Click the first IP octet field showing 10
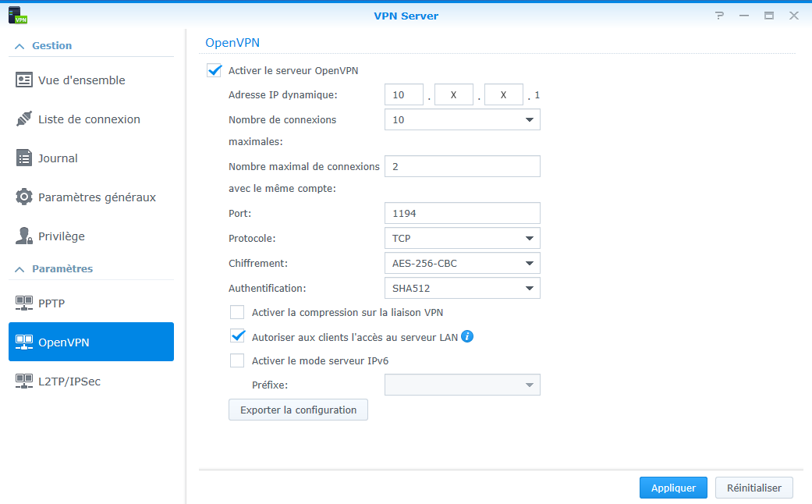The width and height of the screenshot is (812, 504). (404, 94)
